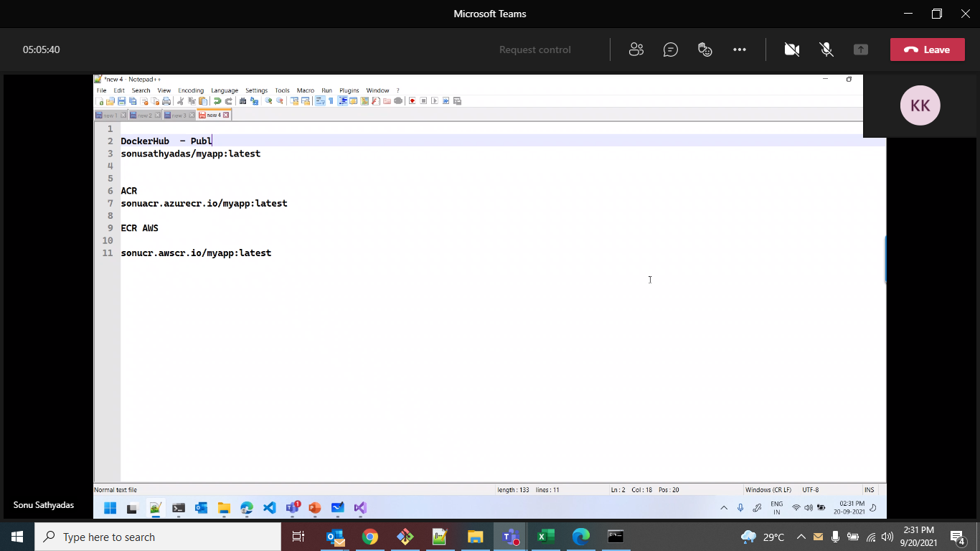The image size is (980, 551).
Task: Click the ECR AWS line
Action: coord(140,228)
